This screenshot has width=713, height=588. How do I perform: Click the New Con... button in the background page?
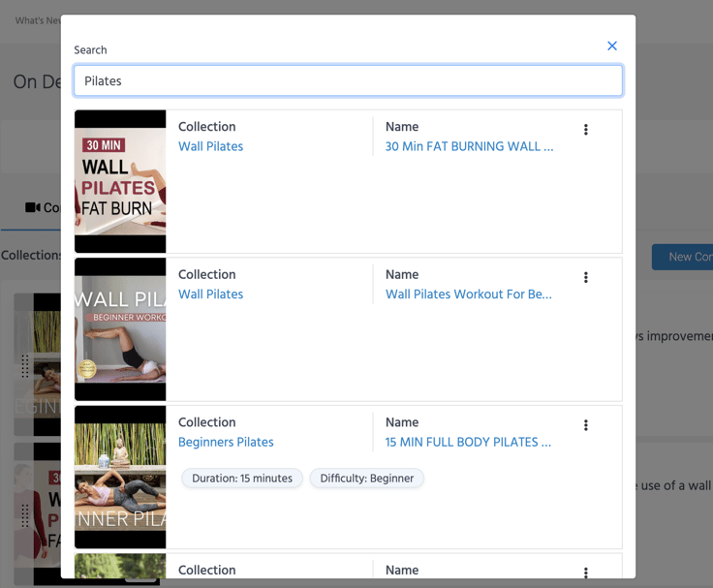coord(682,257)
